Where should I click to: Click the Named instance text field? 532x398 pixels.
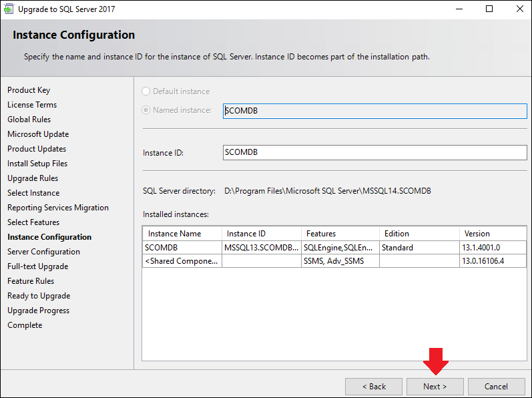(x=375, y=111)
